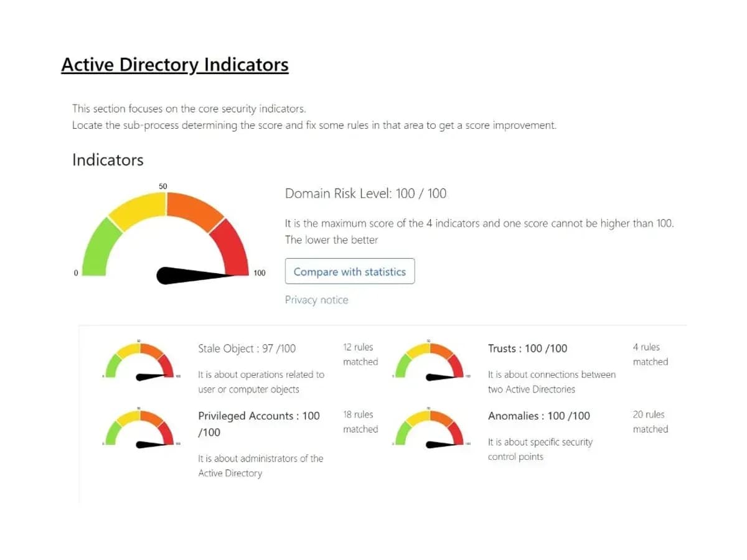Click "The lower the better" text
747x560 pixels.
pos(331,240)
